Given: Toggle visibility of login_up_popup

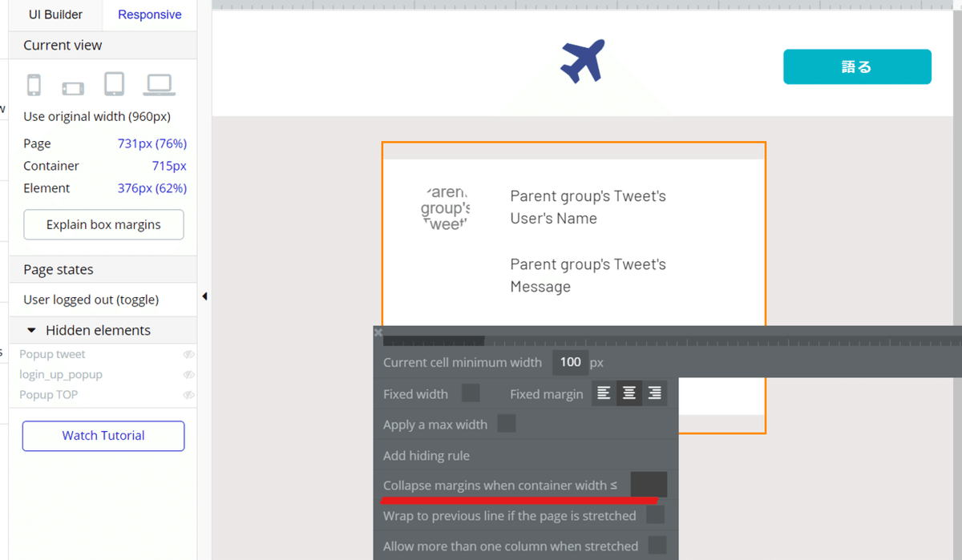Looking at the screenshot, I should pyautogui.click(x=188, y=375).
